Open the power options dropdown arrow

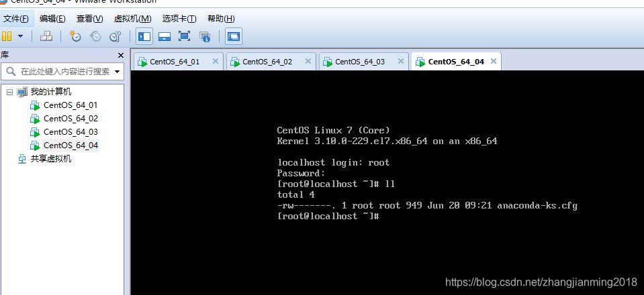[21, 36]
